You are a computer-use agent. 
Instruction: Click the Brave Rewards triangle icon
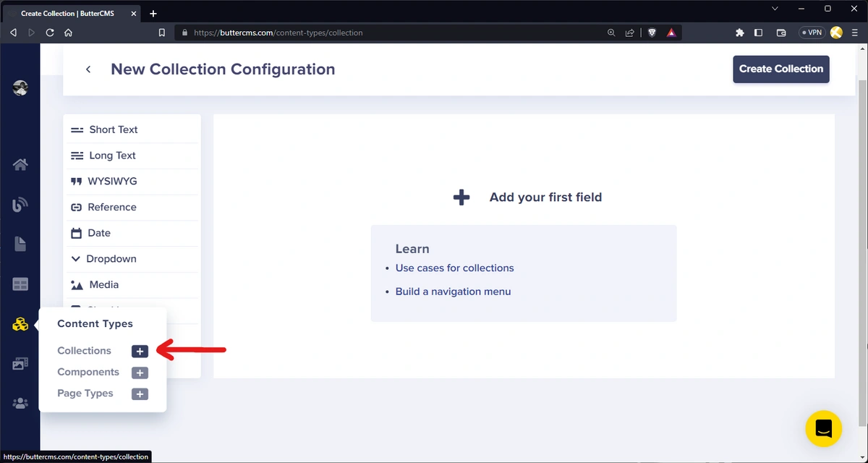click(x=671, y=33)
